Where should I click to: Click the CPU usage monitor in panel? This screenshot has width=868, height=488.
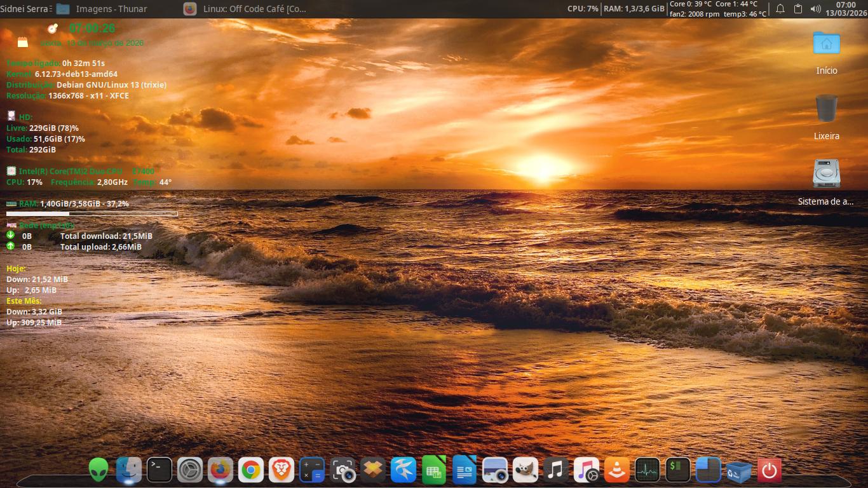pyautogui.click(x=583, y=9)
